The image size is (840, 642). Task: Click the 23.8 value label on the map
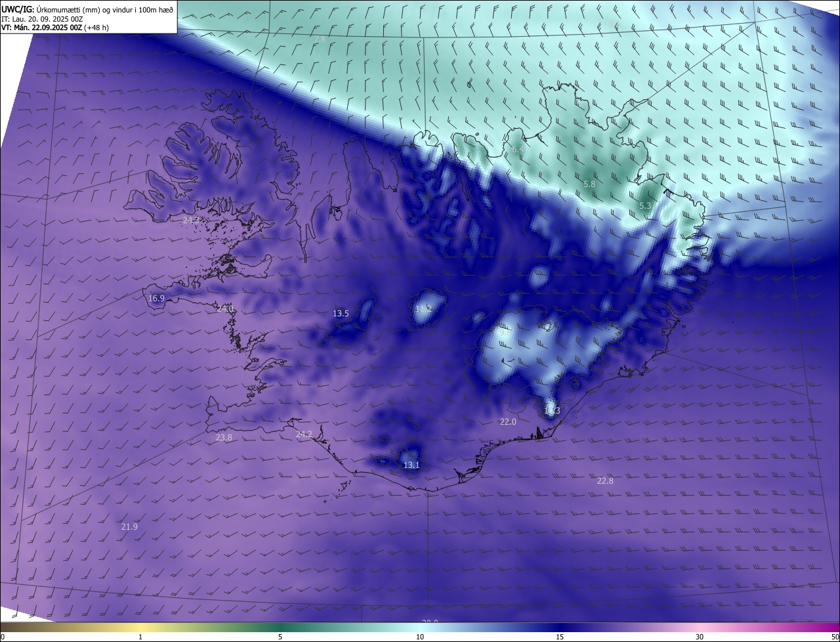click(224, 438)
